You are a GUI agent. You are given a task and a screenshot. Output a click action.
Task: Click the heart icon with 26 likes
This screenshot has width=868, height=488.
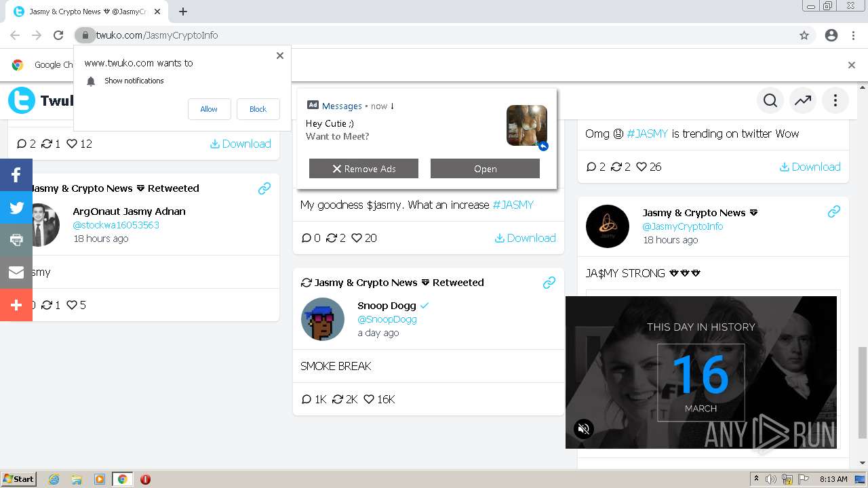(x=642, y=167)
